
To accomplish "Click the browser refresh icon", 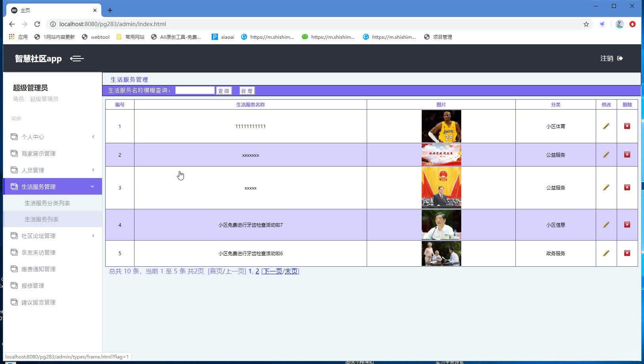I will pos(37,24).
